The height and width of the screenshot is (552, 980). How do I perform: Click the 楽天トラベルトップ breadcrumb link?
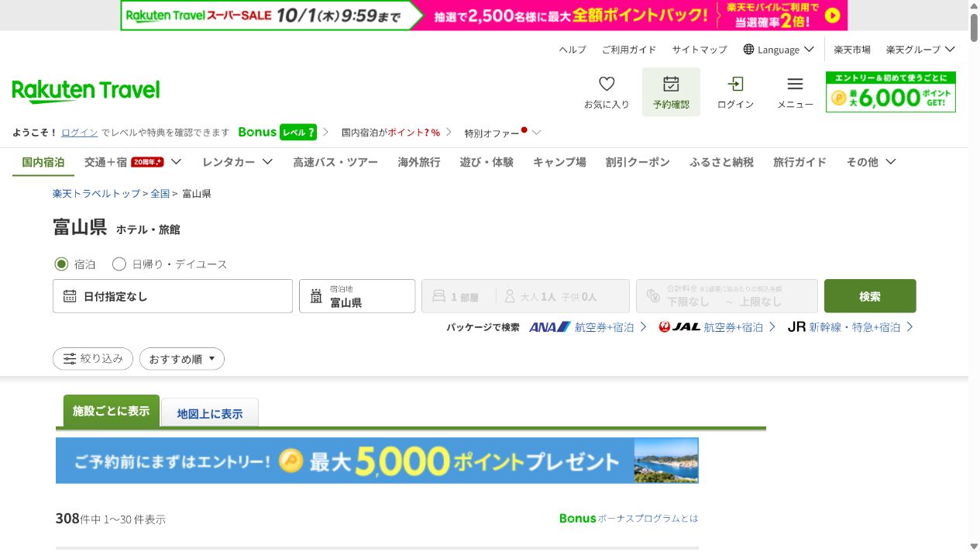click(97, 194)
